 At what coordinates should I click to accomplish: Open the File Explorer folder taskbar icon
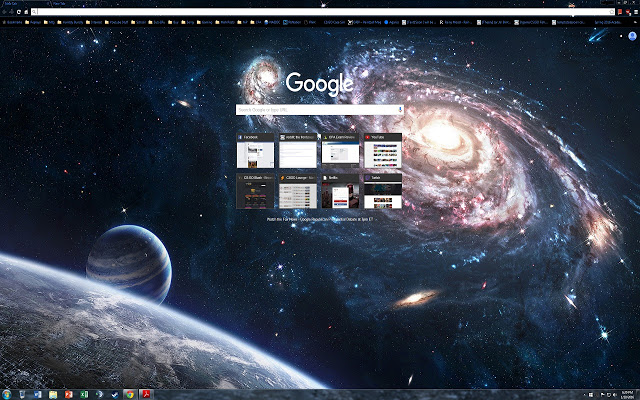(53, 394)
